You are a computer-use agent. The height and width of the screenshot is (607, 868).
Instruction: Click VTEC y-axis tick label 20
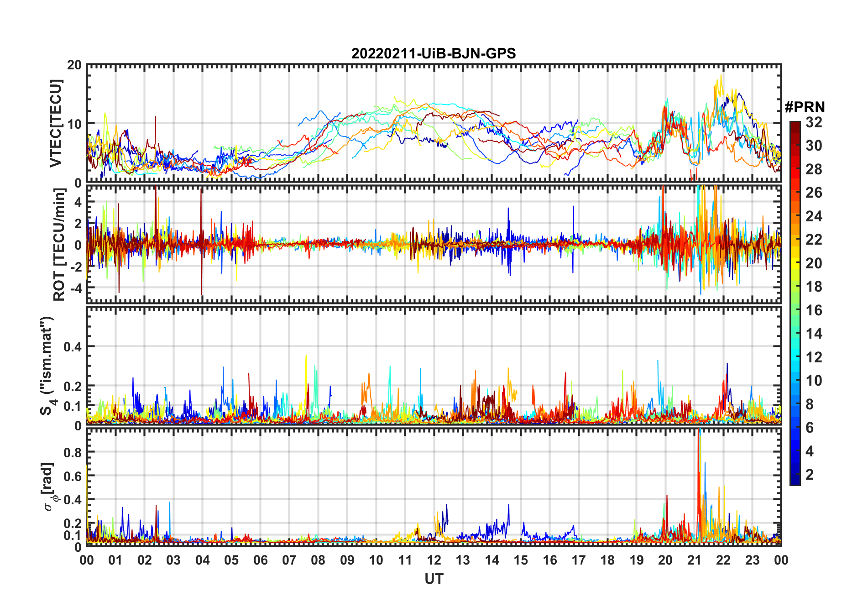[74, 65]
